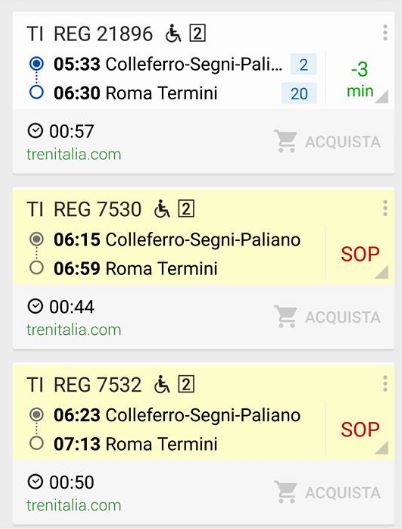
Task: Expand the SOP status for REG 7530
Action: 360,254
